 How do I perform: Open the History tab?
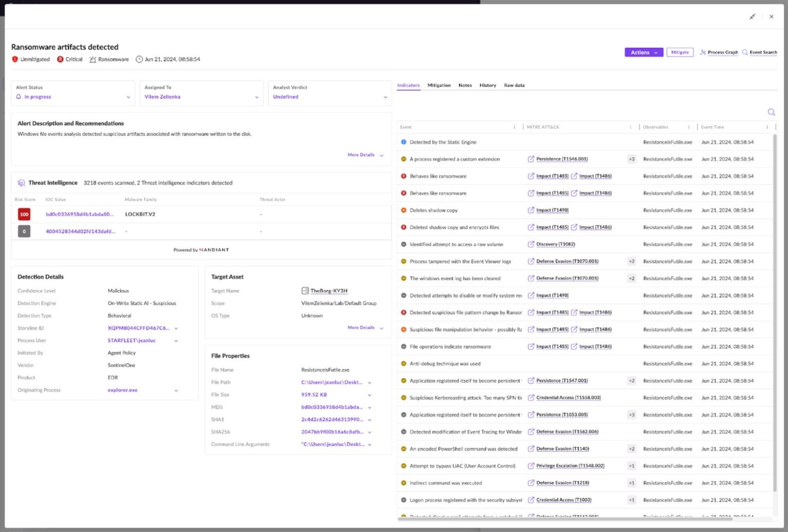click(487, 85)
